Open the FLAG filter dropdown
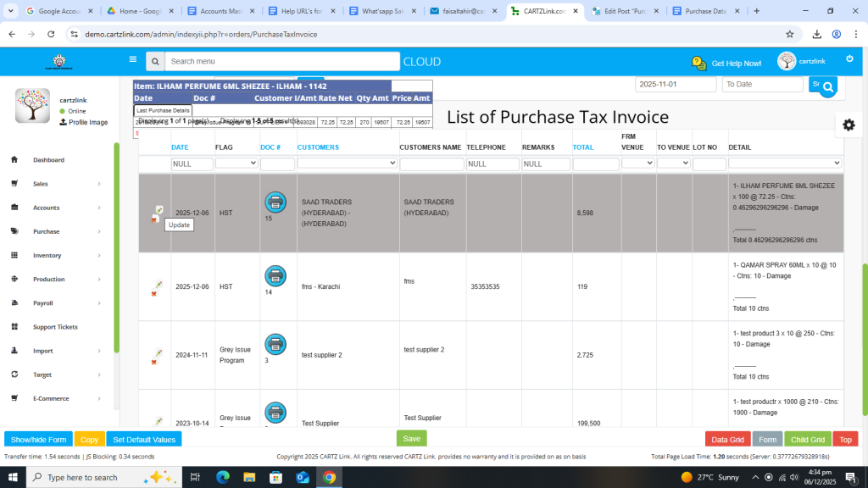This screenshot has width=868, height=488. [x=236, y=164]
